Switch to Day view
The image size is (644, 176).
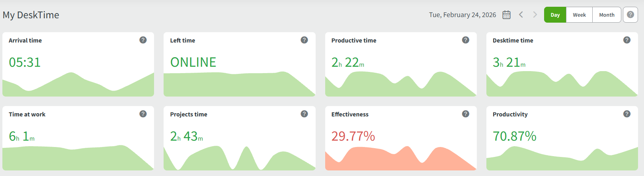(x=555, y=15)
